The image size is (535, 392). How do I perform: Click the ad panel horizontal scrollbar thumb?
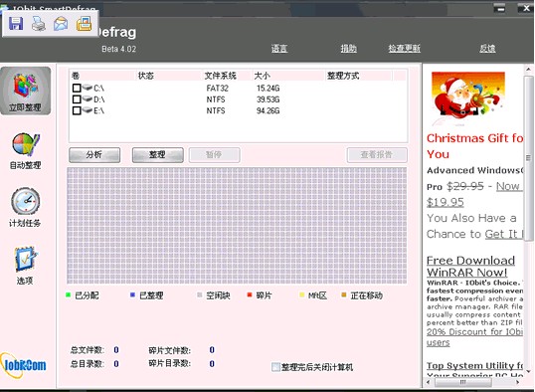(x=462, y=382)
